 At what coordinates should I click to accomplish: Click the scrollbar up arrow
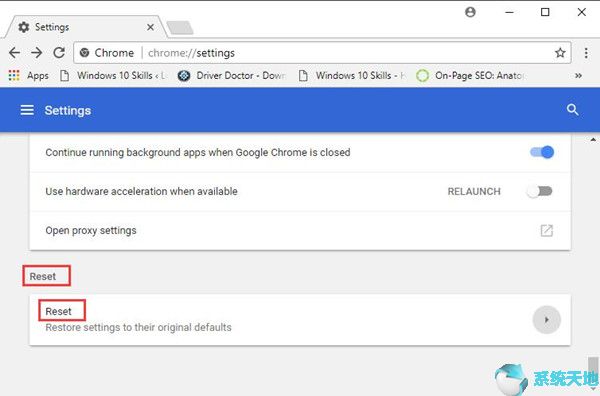(593, 140)
